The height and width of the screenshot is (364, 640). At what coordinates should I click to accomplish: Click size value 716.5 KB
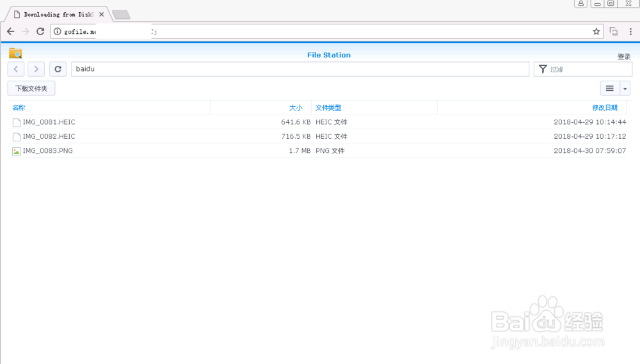click(296, 136)
